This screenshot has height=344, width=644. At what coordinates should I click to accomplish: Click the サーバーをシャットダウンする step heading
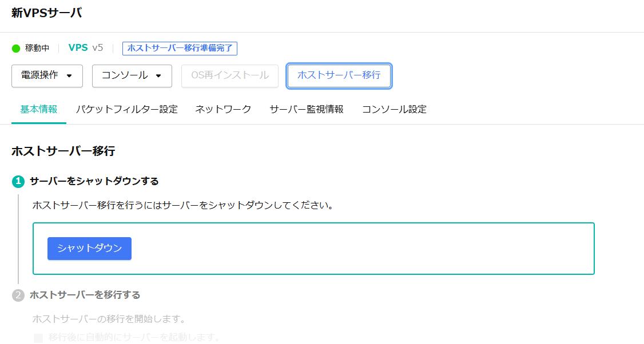[94, 181]
